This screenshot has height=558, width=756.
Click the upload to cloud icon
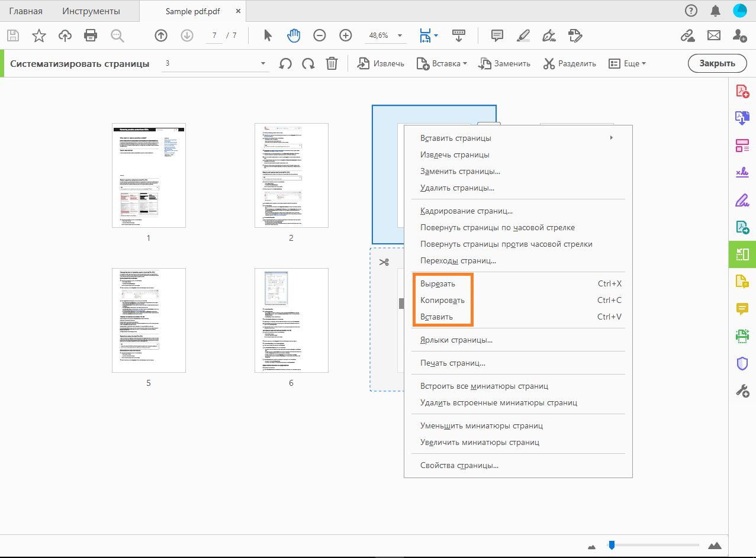pos(65,36)
